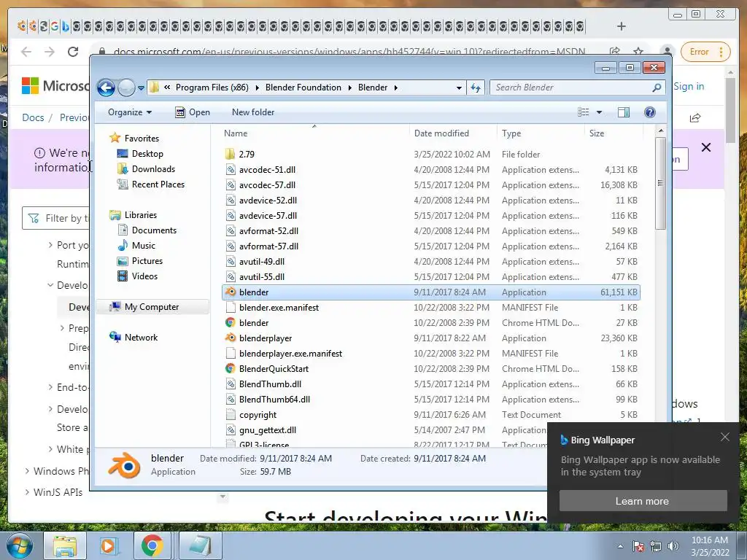747x560 pixels.
Task: Open Recent Places in navigation pane
Action: pyautogui.click(x=158, y=184)
